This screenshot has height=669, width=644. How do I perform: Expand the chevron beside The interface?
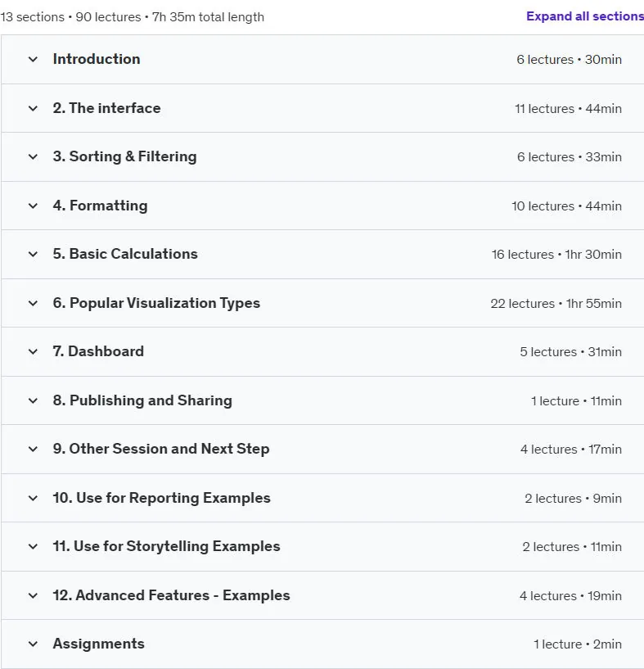coord(33,108)
